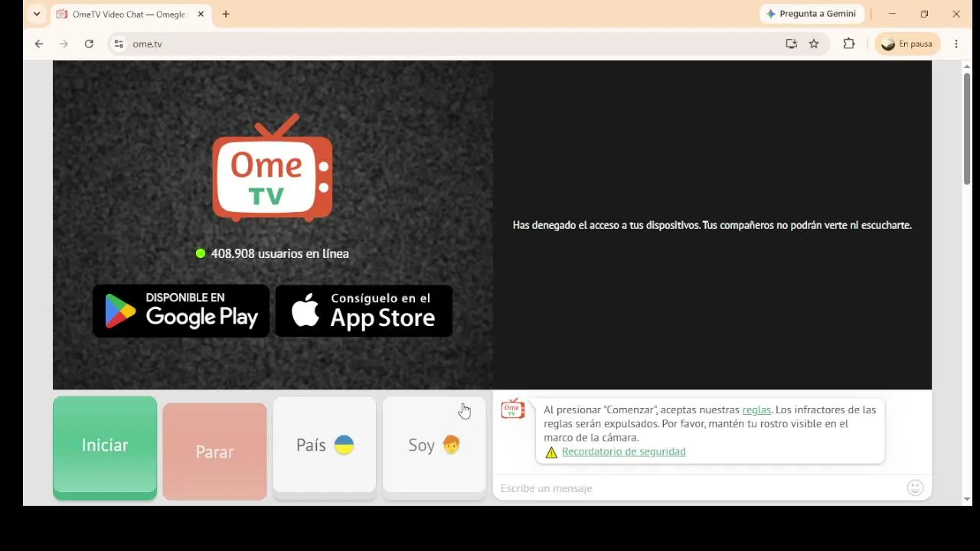Start chatting with the Iniciar button
The width and height of the screenshot is (980, 551).
(x=105, y=448)
